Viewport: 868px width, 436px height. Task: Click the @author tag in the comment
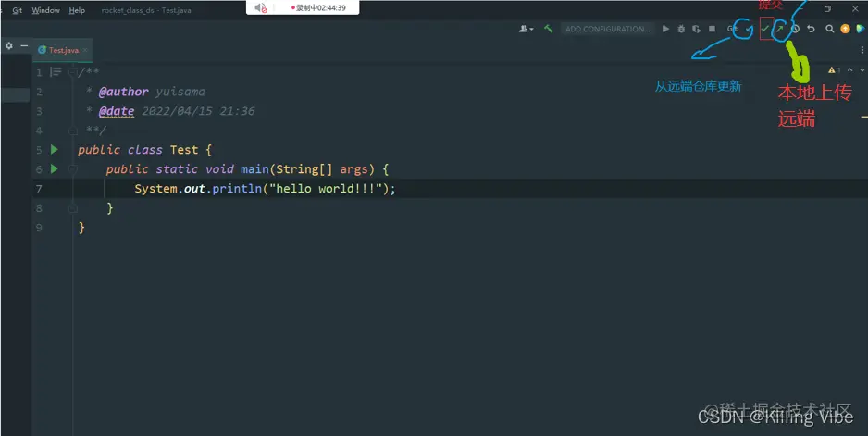[123, 92]
